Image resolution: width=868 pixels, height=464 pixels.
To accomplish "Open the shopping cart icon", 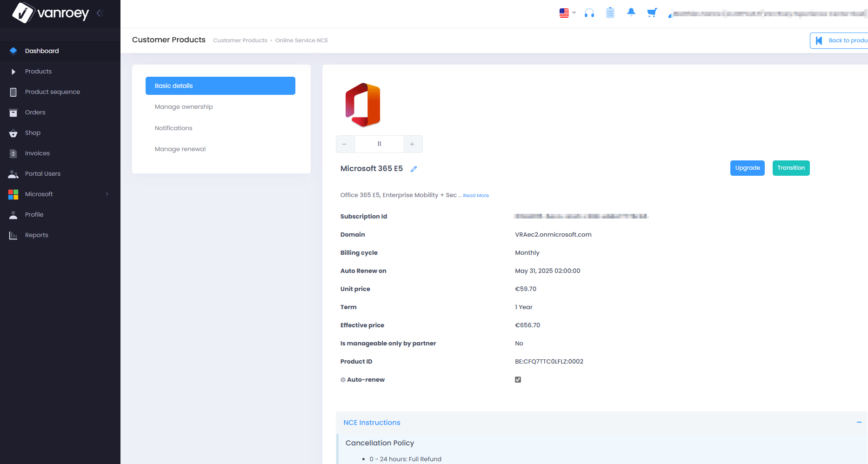I will tap(652, 13).
